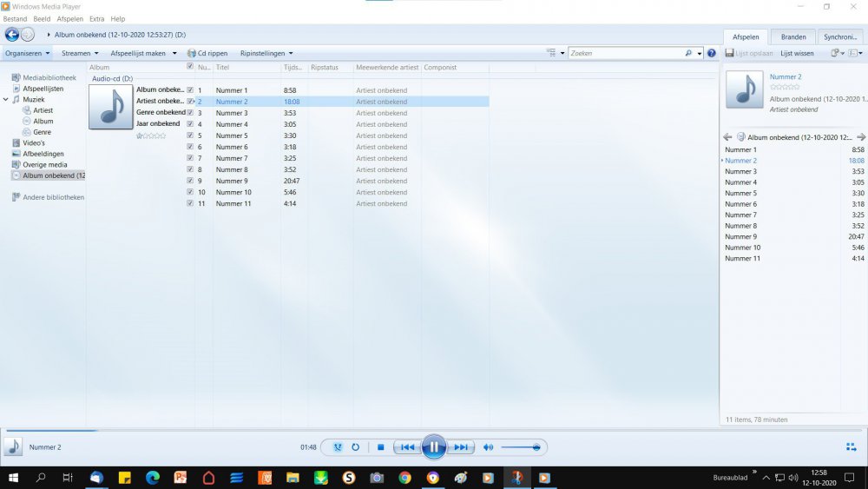868x489 pixels.
Task: Uncheck the Nummer 6 rip checkbox
Action: click(x=190, y=147)
